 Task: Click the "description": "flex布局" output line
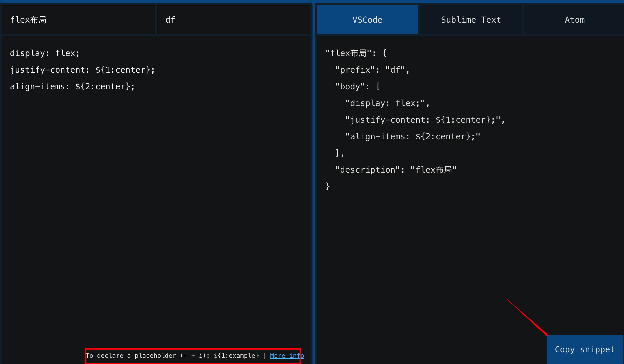tap(396, 170)
